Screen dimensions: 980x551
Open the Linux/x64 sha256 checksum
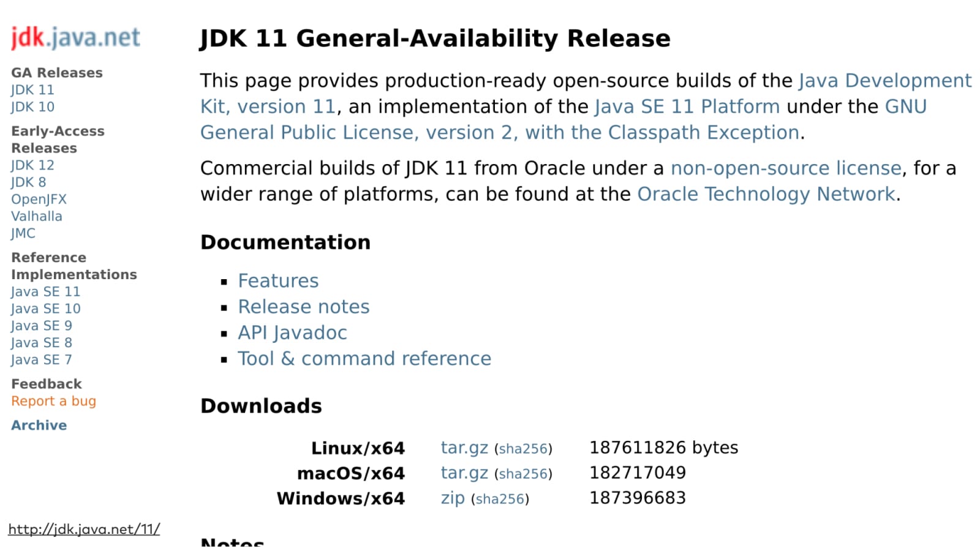pyautogui.click(x=523, y=449)
